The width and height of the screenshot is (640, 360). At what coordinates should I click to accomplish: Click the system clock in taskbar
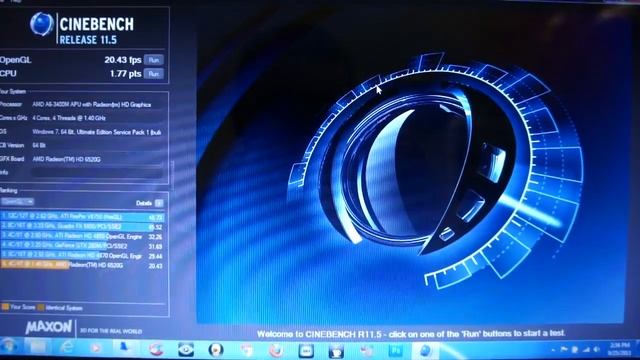(620, 349)
